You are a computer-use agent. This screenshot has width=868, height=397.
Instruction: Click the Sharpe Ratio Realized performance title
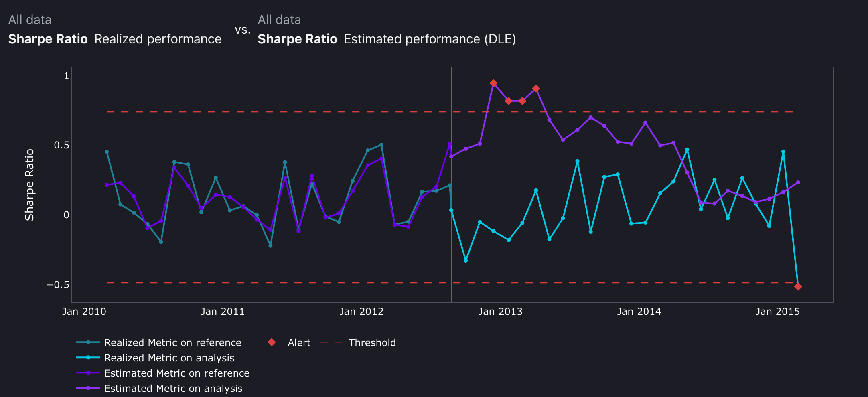[x=115, y=39]
